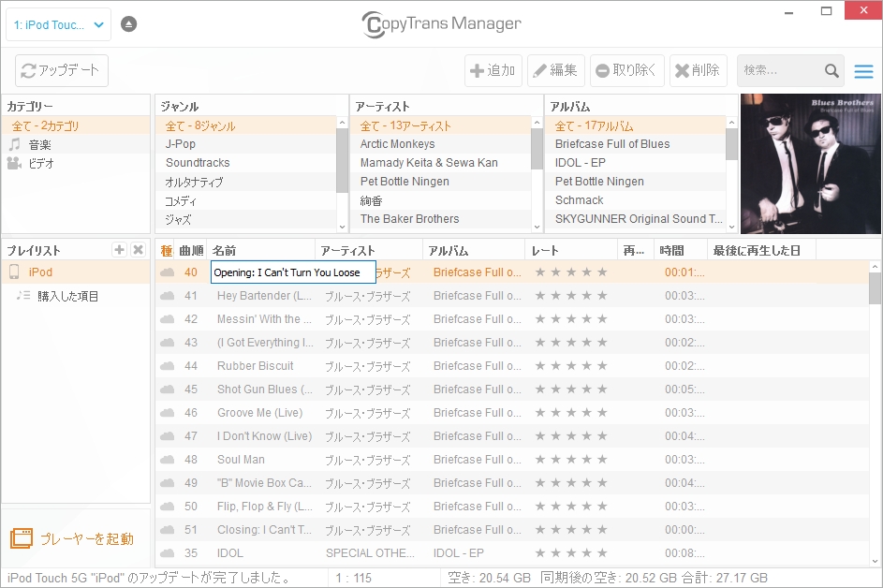
Task: Sort by アーティスト column header in track list
Action: 369,251
